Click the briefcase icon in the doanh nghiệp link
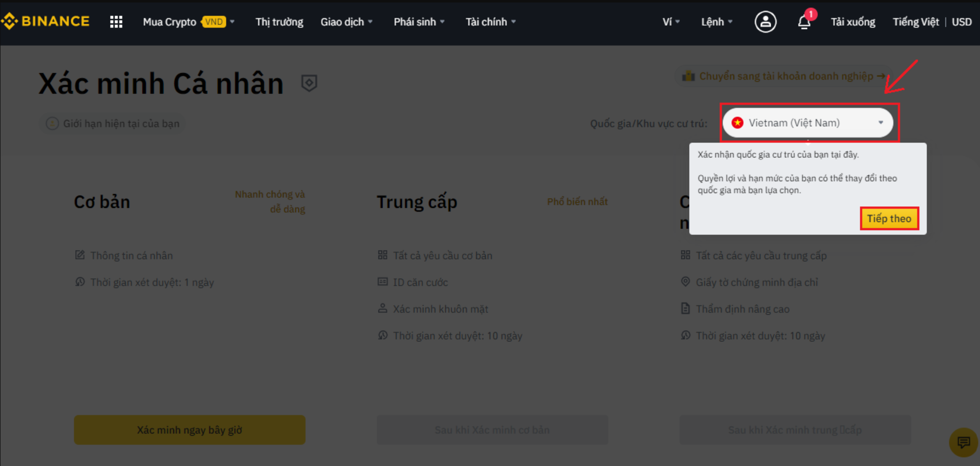The width and height of the screenshot is (980, 466). pyautogui.click(x=689, y=76)
